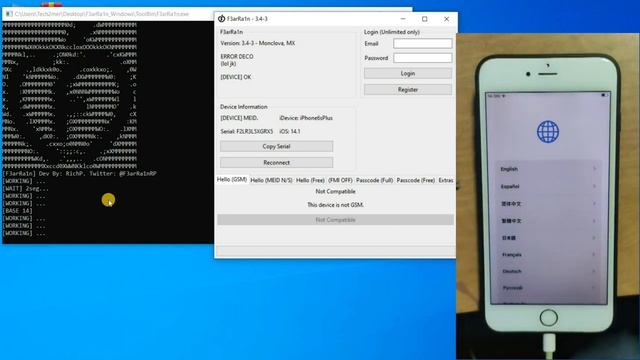Image resolution: width=640 pixels, height=360 pixels.
Task: Close the F3arRa1n window
Action: pyautogui.click(x=447, y=19)
